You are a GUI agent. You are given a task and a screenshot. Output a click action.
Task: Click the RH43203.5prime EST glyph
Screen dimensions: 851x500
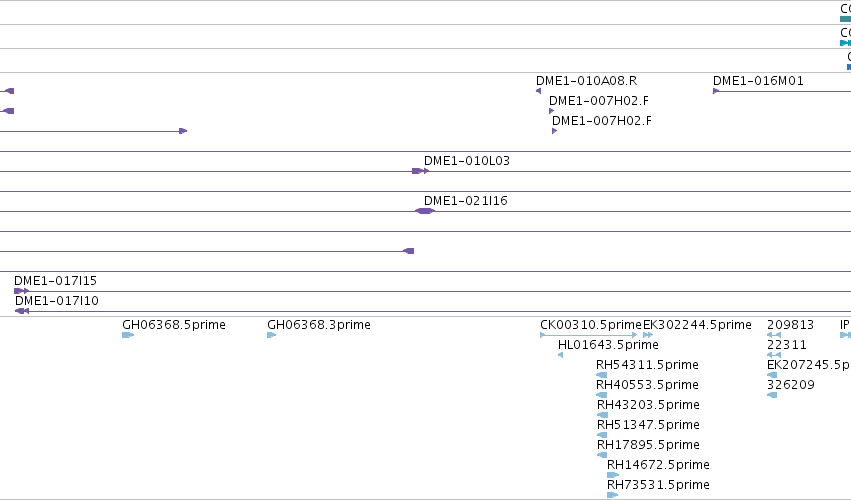602,415
